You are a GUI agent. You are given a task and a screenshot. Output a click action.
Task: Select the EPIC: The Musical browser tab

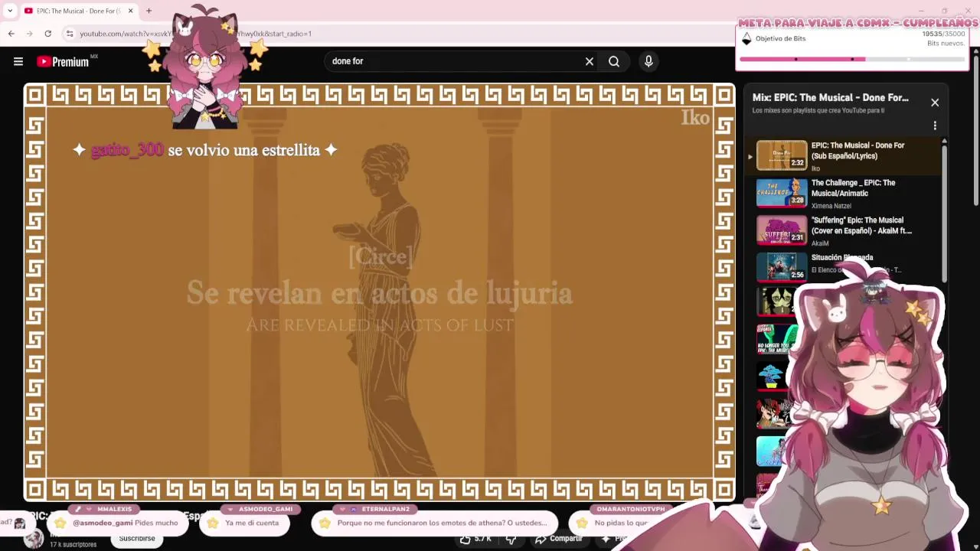pos(78,11)
